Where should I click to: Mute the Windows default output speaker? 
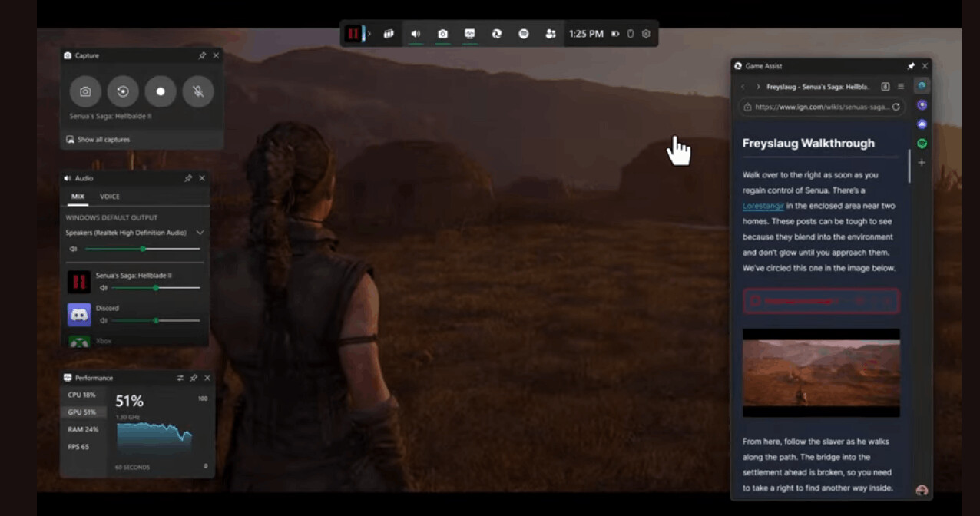pyautogui.click(x=73, y=249)
